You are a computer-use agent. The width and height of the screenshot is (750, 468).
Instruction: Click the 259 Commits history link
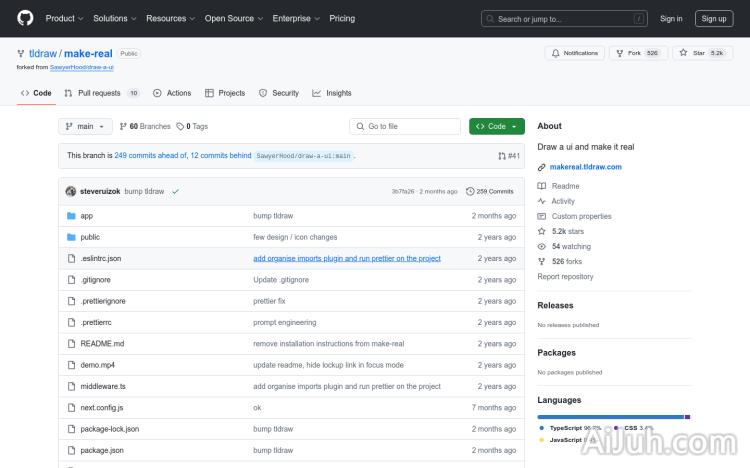pos(490,191)
